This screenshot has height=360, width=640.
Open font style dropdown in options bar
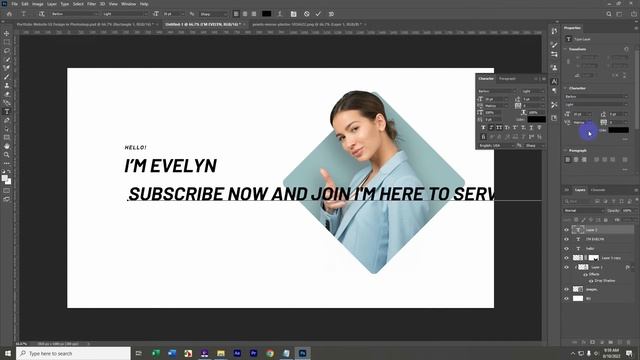tap(125, 14)
